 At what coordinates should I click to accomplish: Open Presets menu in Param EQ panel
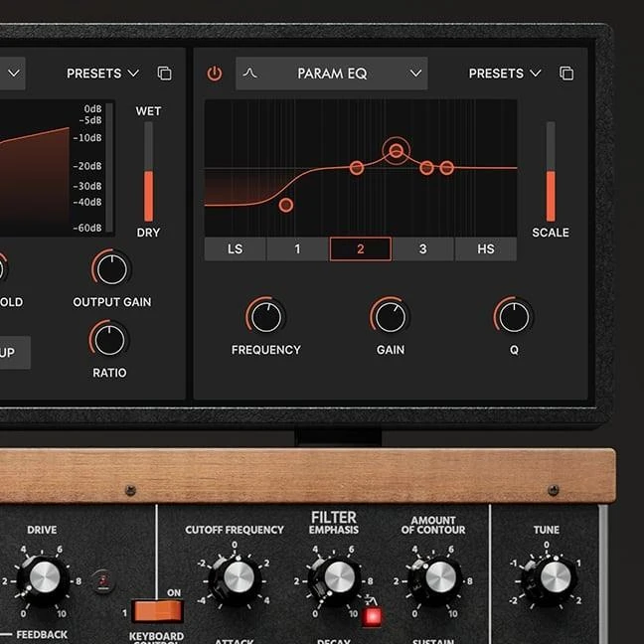tap(505, 74)
